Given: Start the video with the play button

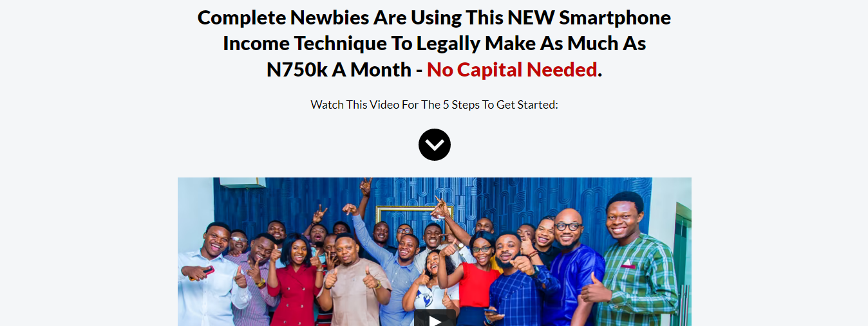Looking at the screenshot, I should [x=435, y=319].
